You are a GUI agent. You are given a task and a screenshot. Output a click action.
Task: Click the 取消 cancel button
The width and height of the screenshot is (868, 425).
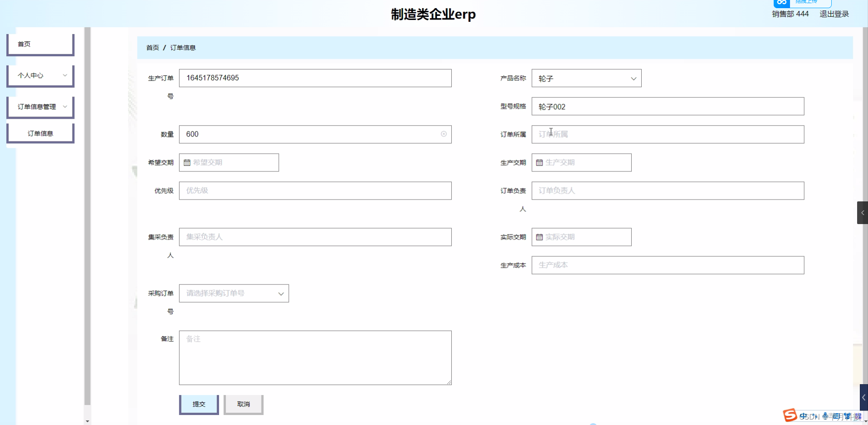[244, 404]
